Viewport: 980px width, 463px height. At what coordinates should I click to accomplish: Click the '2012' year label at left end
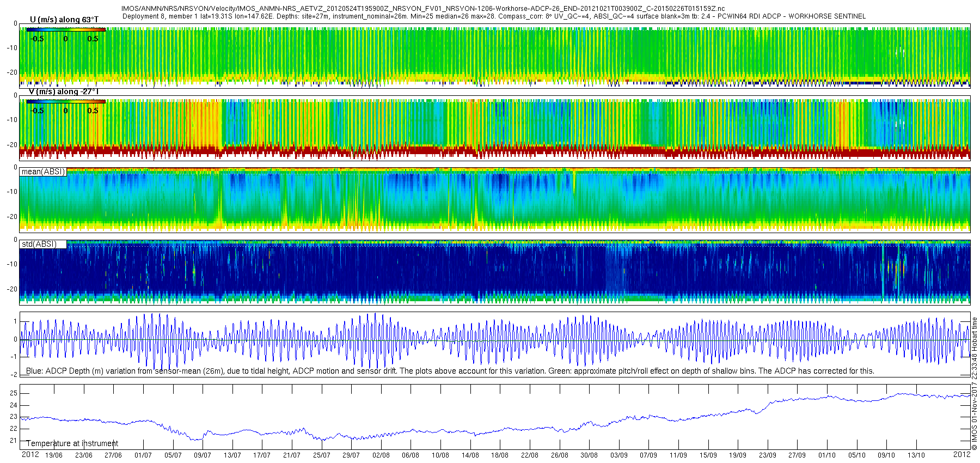click(30, 454)
